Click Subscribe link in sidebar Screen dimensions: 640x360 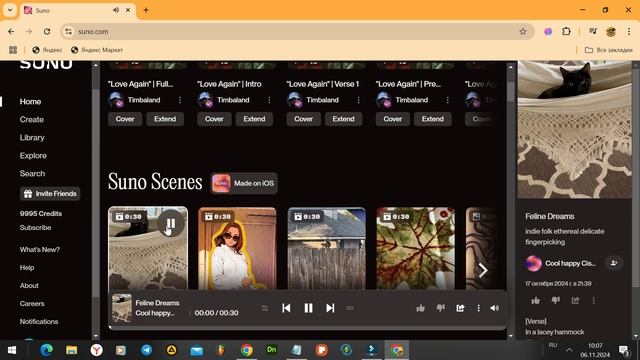pos(35,228)
